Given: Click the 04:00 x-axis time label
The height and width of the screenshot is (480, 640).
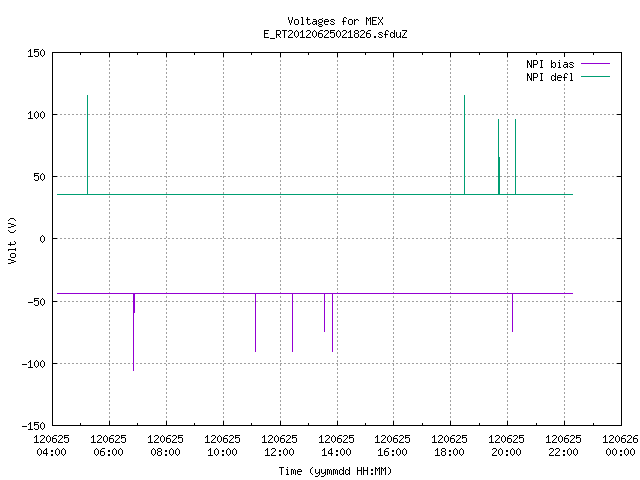Looking at the screenshot, I should click(x=51, y=452).
